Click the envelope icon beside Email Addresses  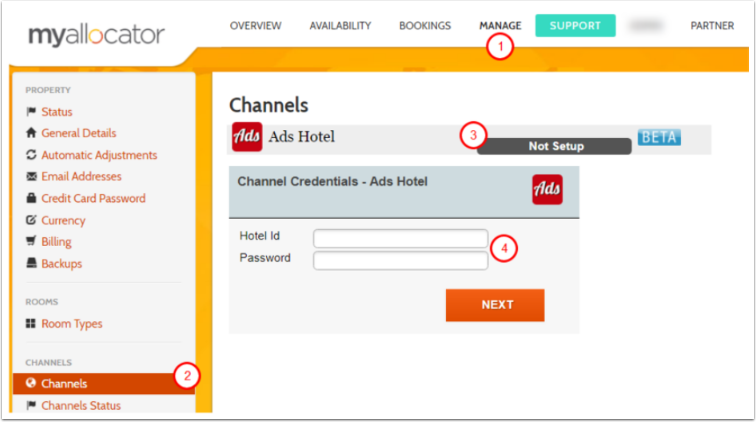point(31,177)
